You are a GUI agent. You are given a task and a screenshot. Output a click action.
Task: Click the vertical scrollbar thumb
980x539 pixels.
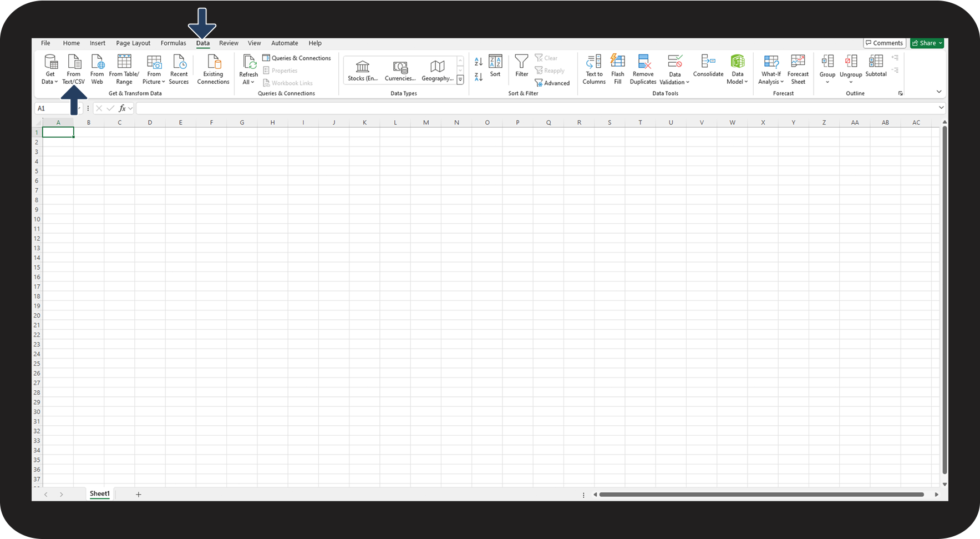(x=945, y=300)
